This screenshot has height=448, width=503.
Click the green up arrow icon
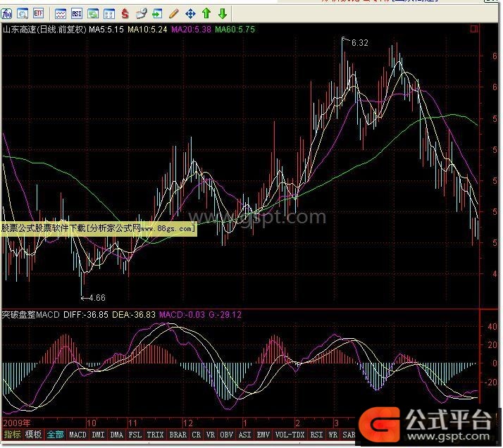pos(206,13)
